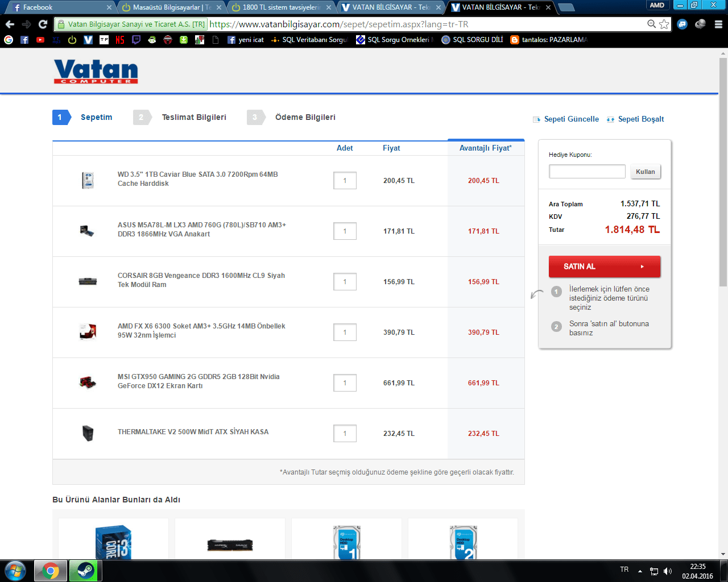Open the Chrome menu (three bars)
This screenshot has width=728, height=582.
[718, 24]
